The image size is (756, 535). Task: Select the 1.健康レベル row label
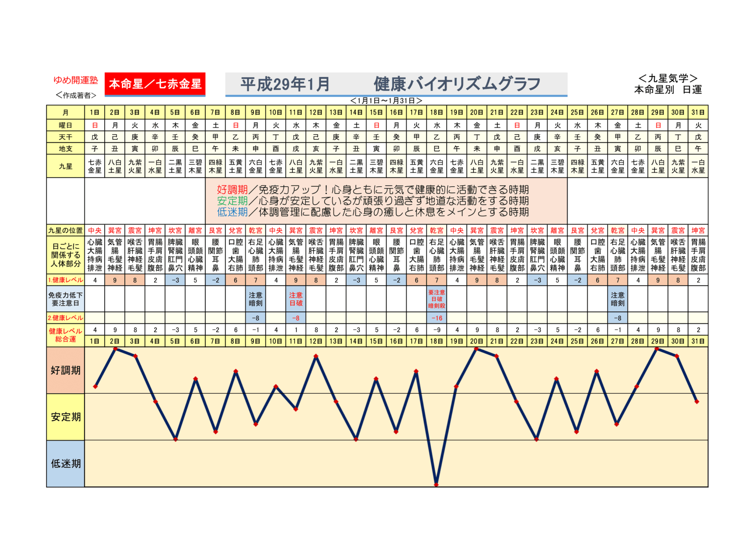pyautogui.click(x=66, y=280)
